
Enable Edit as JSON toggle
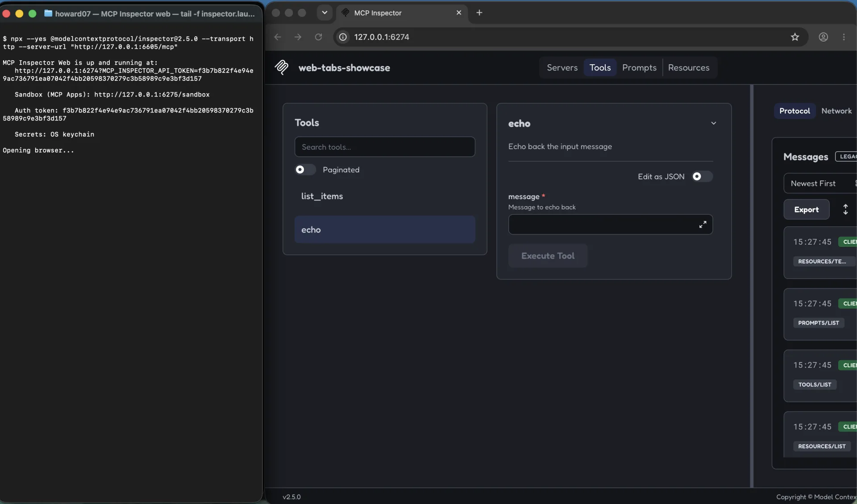702,176
